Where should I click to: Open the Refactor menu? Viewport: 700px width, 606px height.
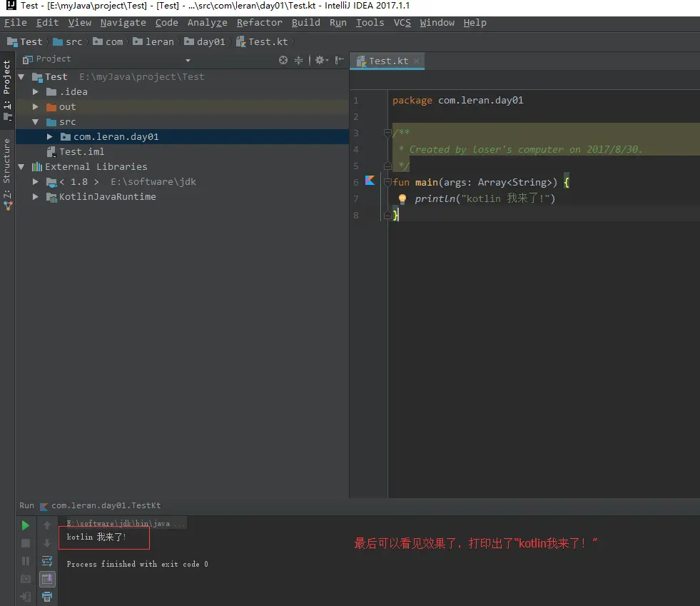click(259, 22)
